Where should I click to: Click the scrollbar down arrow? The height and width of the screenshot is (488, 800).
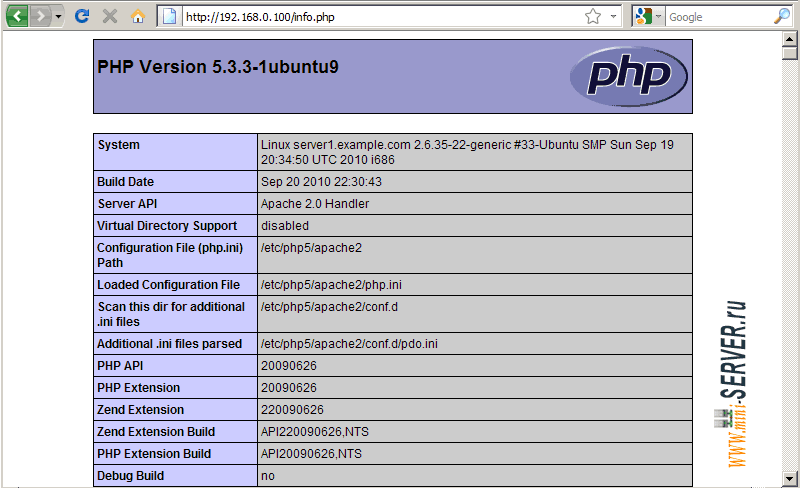tap(789, 479)
